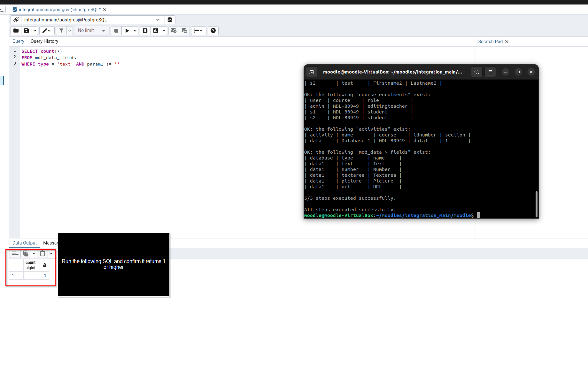Open the terminal hamburger menu
Image resolution: width=588 pixels, height=381 pixels.
(490, 72)
